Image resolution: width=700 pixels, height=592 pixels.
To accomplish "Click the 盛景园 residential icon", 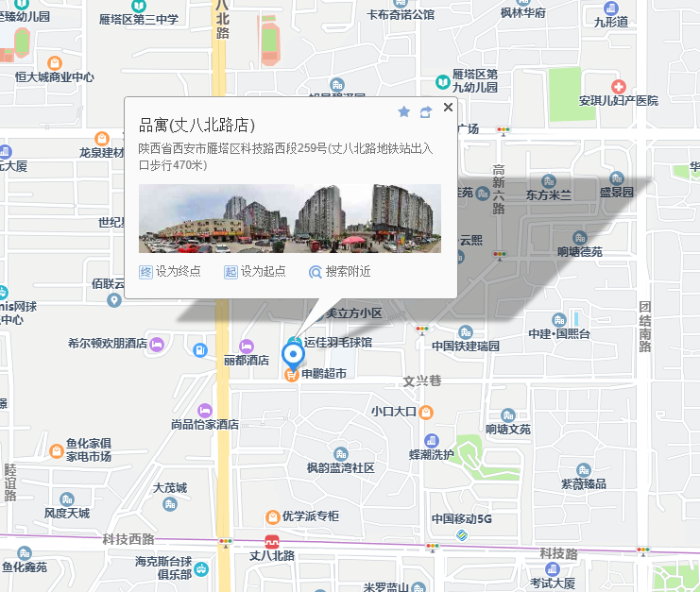I will [x=617, y=178].
